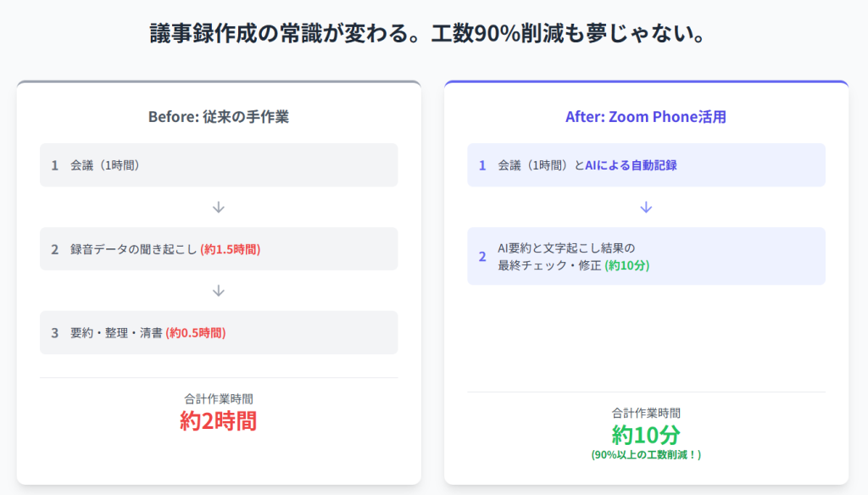
Task: Click step number 2 in Before card
Action: click(x=55, y=249)
